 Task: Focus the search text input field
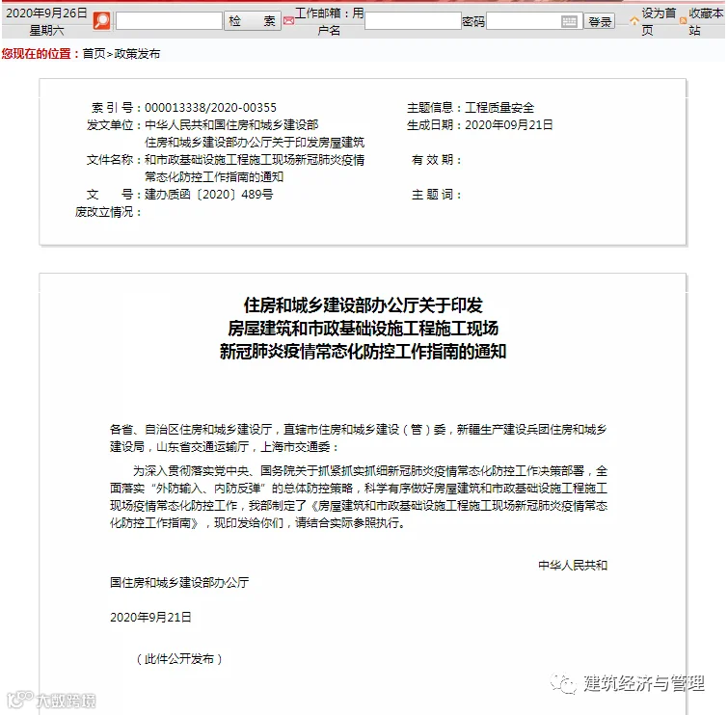point(169,21)
